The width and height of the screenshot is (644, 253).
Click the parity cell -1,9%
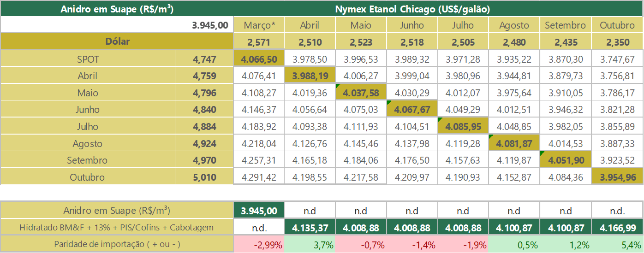[463, 245]
